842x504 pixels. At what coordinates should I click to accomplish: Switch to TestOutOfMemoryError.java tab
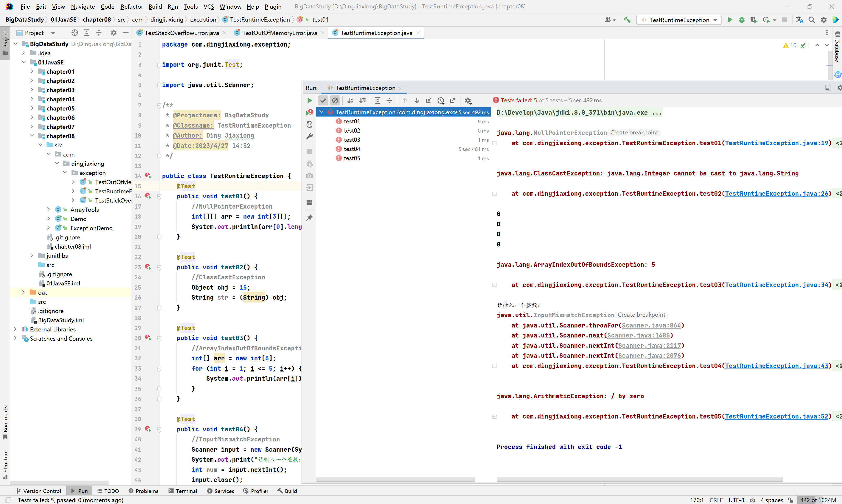[279, 33]
